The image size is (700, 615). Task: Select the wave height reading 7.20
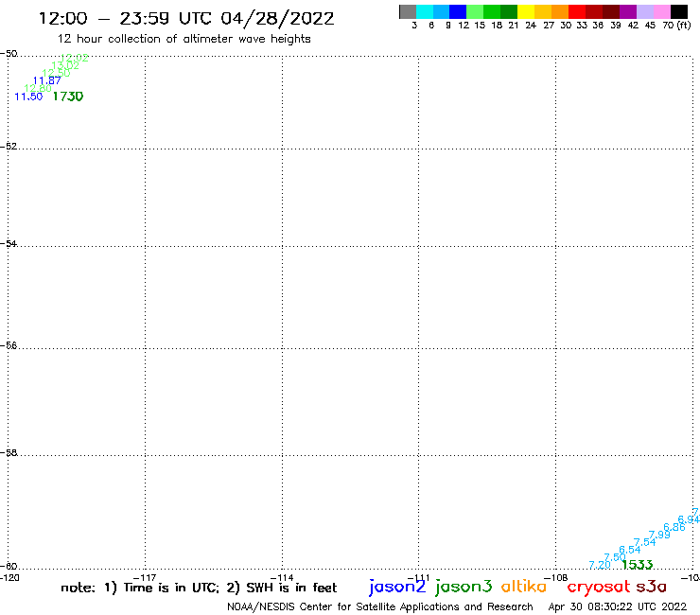(x=600, y=565)
